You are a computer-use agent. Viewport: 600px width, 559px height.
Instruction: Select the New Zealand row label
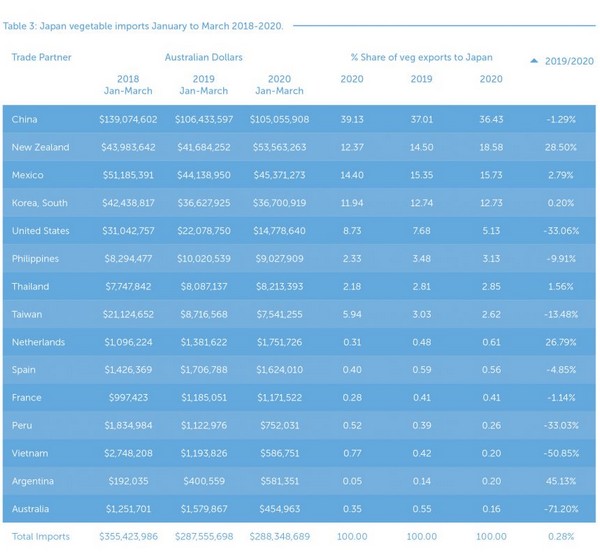tap(40, 147)
